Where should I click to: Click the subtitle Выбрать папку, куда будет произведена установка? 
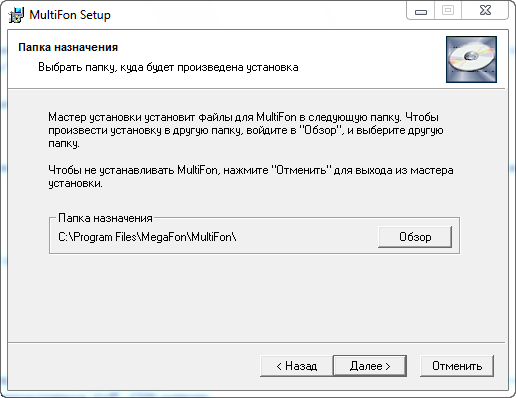pyautogui.click(x=168, y=67)
